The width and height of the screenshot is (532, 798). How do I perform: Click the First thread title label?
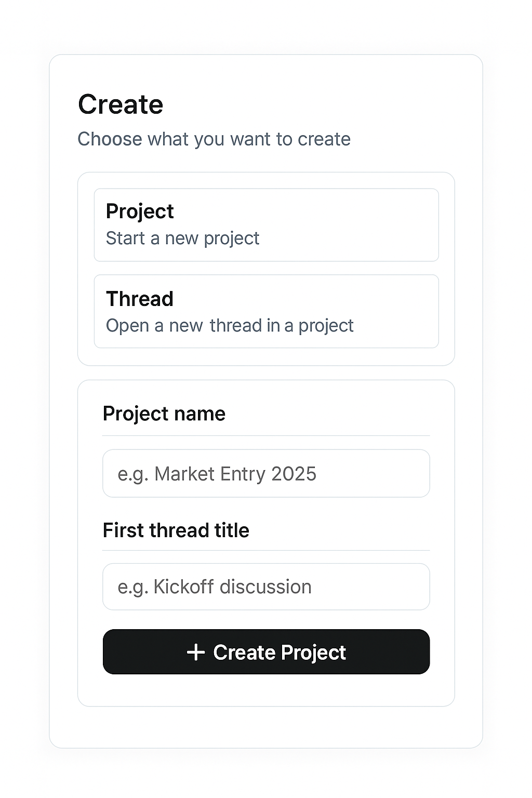tap(176, 530)
